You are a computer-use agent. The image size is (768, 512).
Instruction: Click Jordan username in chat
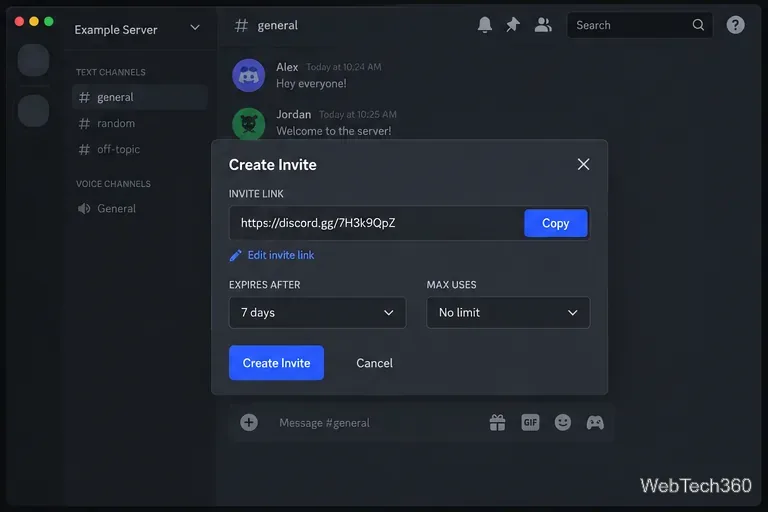(293, 115)
